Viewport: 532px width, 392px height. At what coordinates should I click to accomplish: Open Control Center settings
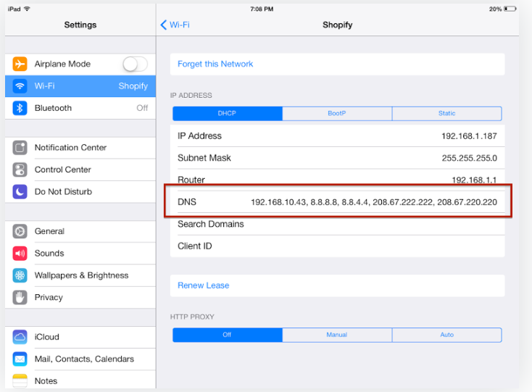point(80,170)
